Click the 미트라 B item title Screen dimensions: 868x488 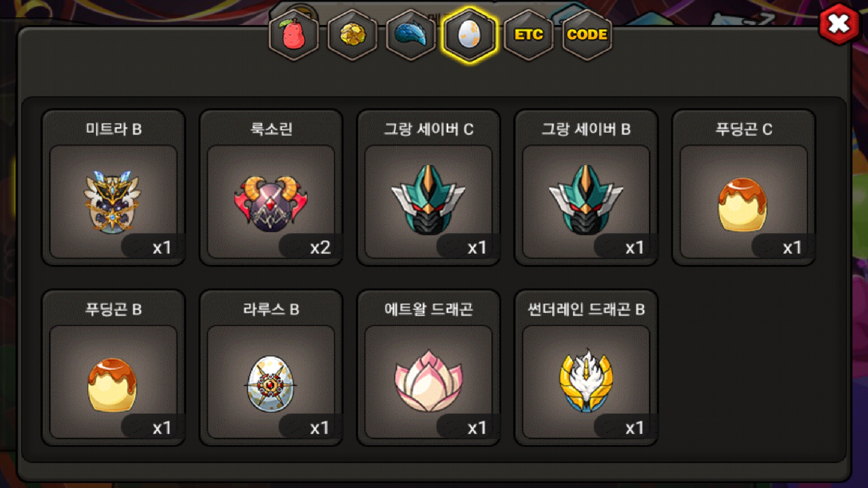pyautogui.click(x=113, y=129)
